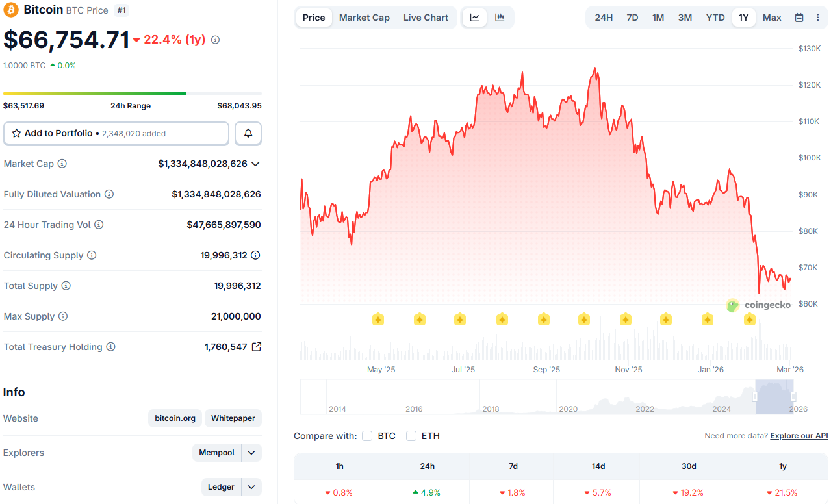Expand the Market Cap value chevron
Viewport: 831px width, 504px height.
pyautogui.click(x=255, y=164)
